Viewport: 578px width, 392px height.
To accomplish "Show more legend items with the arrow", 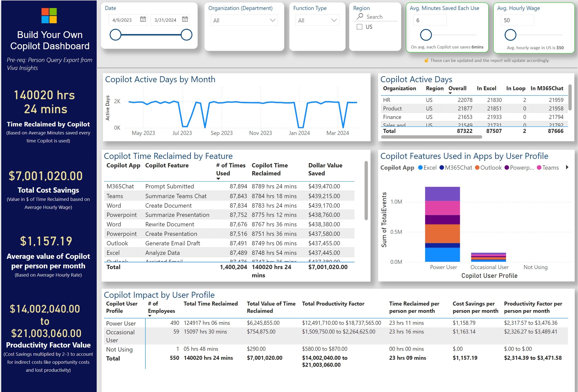I will [x=567, y=167].
